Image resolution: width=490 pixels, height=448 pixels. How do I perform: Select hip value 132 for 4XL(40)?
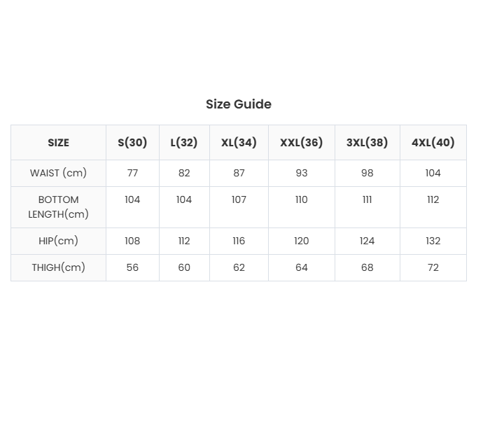[x=433, y=241]
